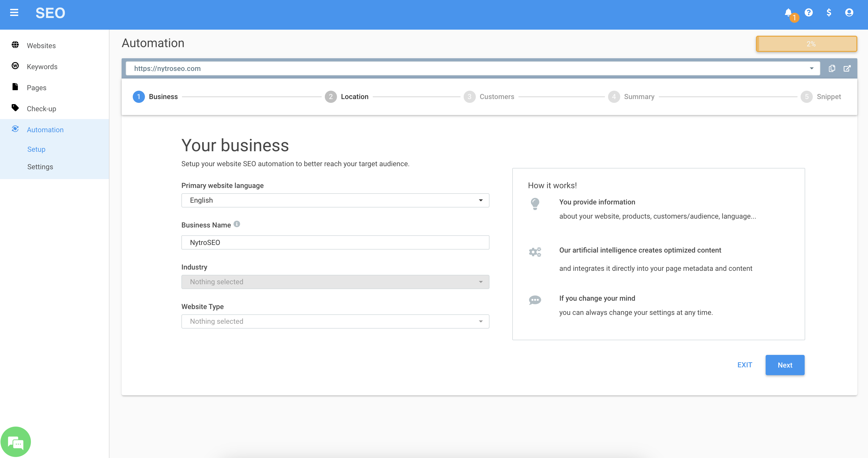Select step 4 Summary

(x=631, y=97)
